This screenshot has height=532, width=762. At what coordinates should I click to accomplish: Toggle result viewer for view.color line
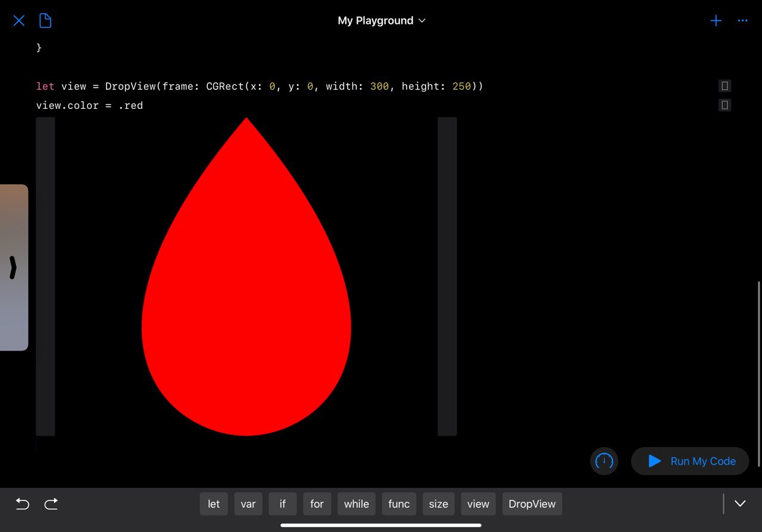coord(724,105)
